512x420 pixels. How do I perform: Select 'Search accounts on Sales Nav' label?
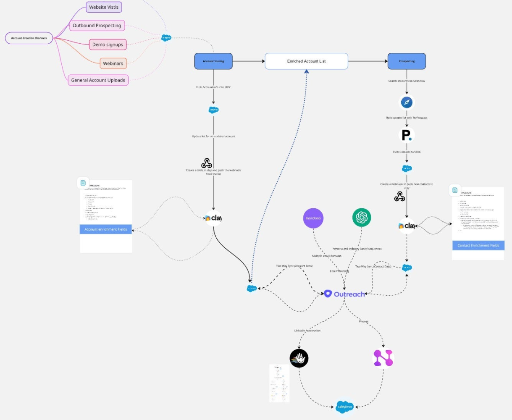407,81
